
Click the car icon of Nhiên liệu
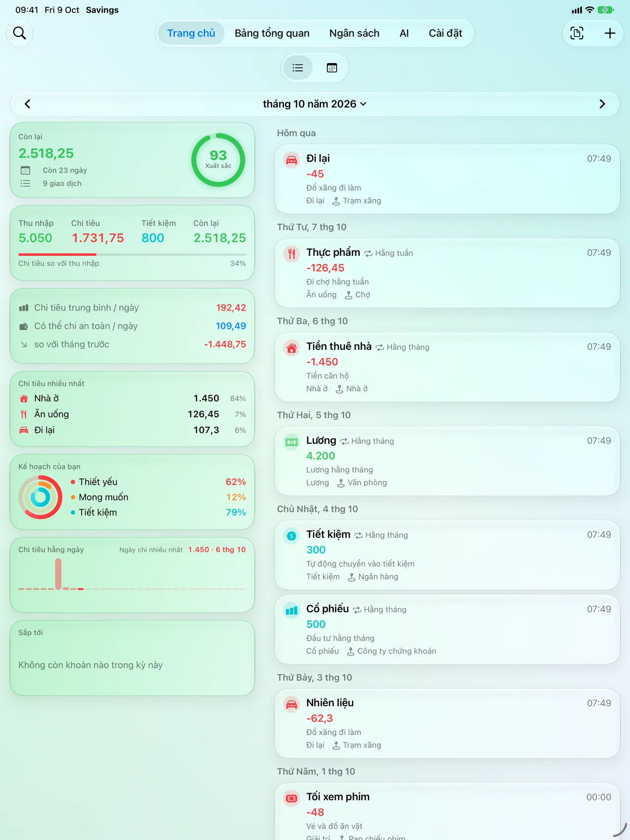coord(291,704)
